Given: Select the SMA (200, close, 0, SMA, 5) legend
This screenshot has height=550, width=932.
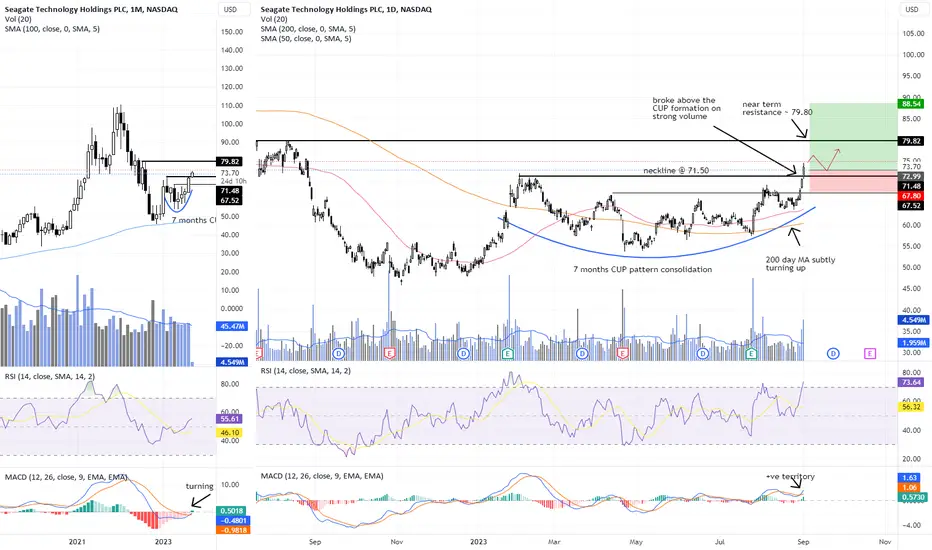Looking at the screenshot, I should (308, 29).
